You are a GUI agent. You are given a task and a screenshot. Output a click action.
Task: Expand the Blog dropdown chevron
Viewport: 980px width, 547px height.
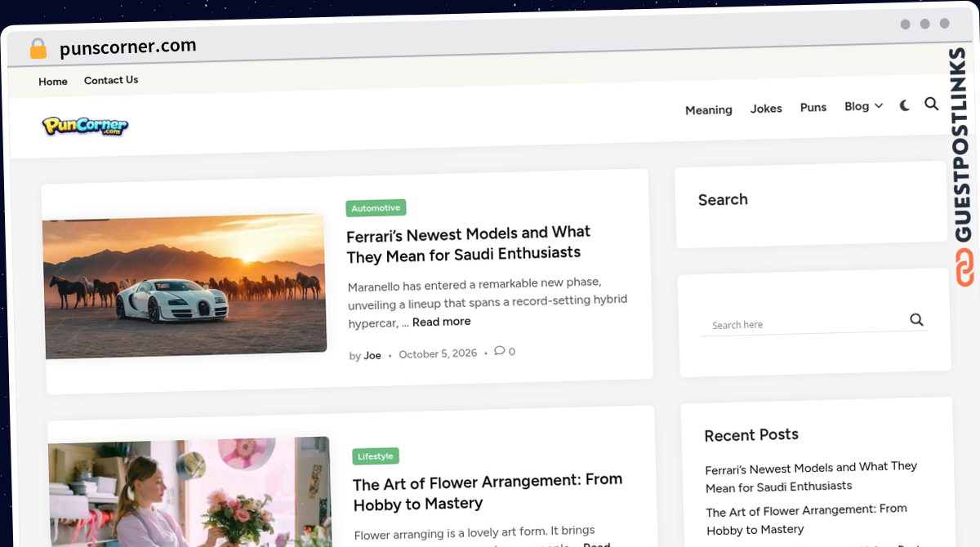879,106
